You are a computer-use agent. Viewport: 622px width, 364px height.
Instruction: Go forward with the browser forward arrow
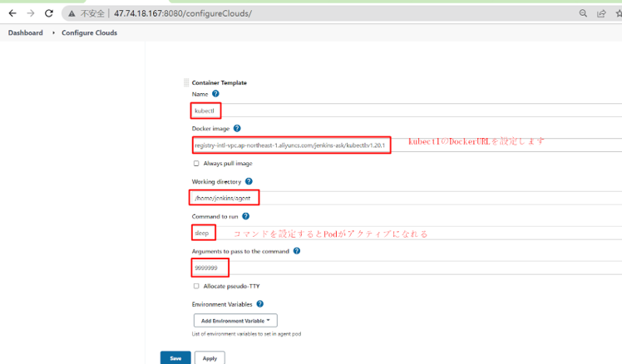click(x=31, y=13)
